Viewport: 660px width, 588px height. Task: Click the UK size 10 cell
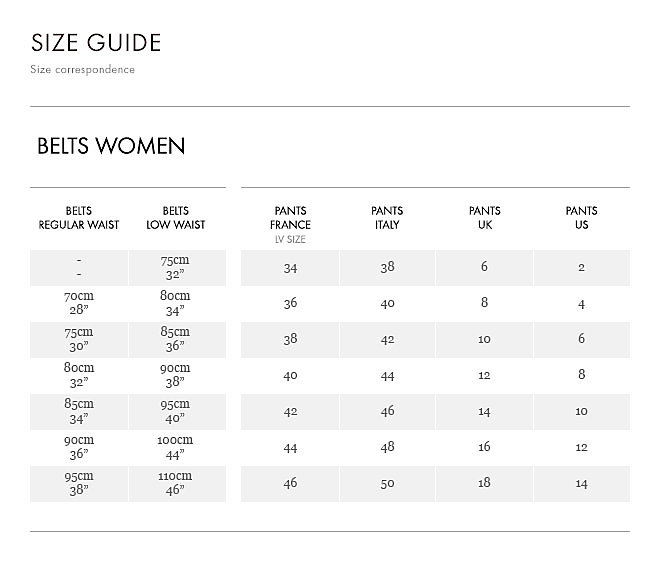[484, 340]
